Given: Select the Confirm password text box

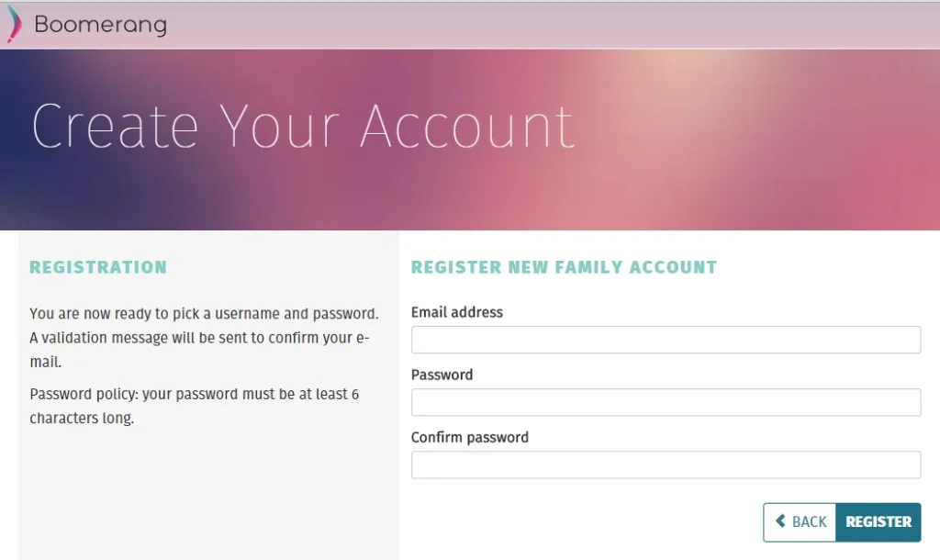Looking at the screenshot, I should pyautogui.click(x=665, y=465).
